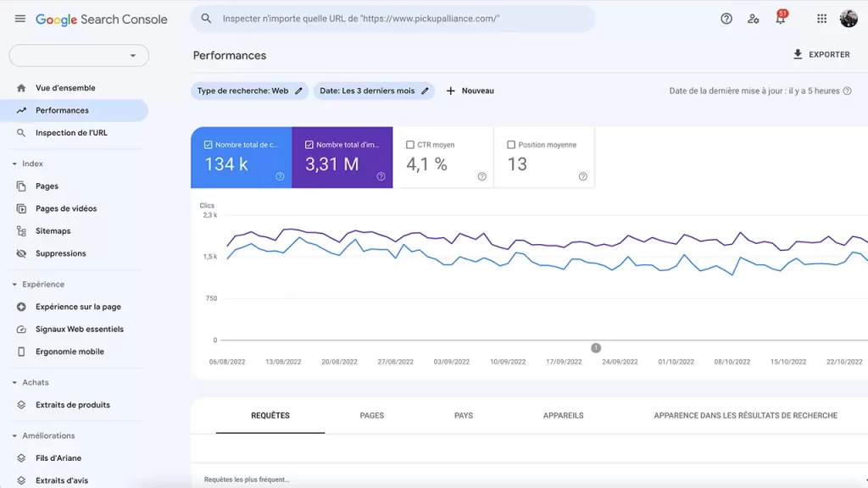Enable the CTR moyen checkbox
The height and width of the screenshot is (488, 868).
(x=410, y=144)
